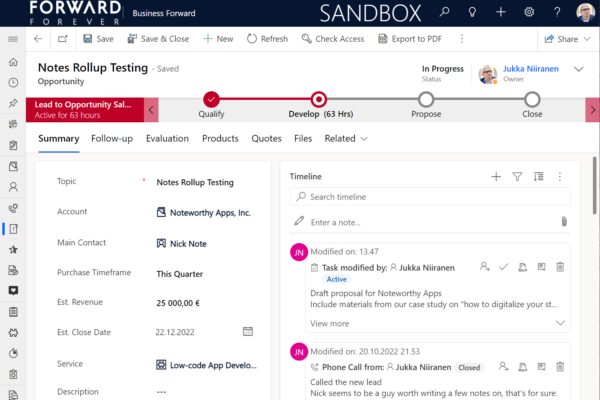Select the Propose stage circle
This screenshot has height=400, width=600.
coord(426,98)
